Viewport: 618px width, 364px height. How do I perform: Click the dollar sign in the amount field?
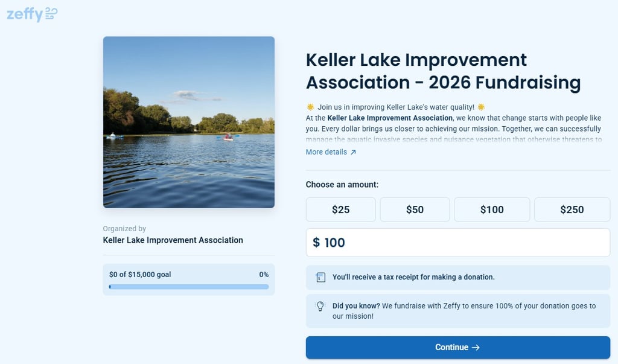[316, 243]
